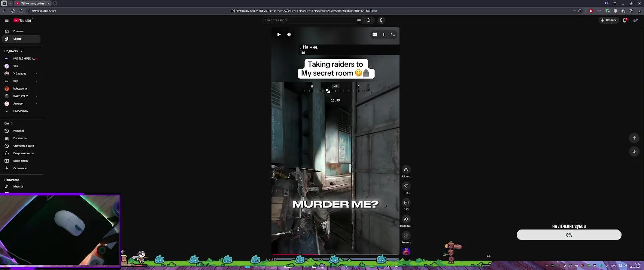The width and height of the screenshot is (644, 270).
Task: Open История watch history
Action: point(21,131)
